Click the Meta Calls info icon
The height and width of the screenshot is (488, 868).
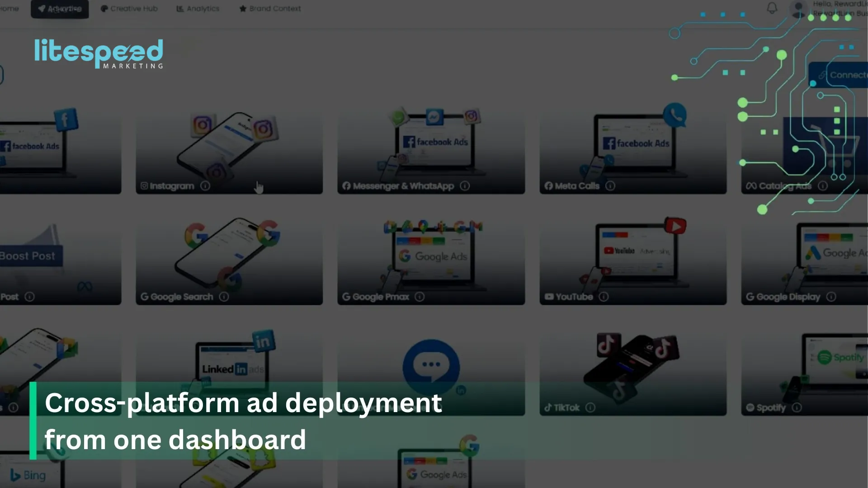[x=610, y=186]
